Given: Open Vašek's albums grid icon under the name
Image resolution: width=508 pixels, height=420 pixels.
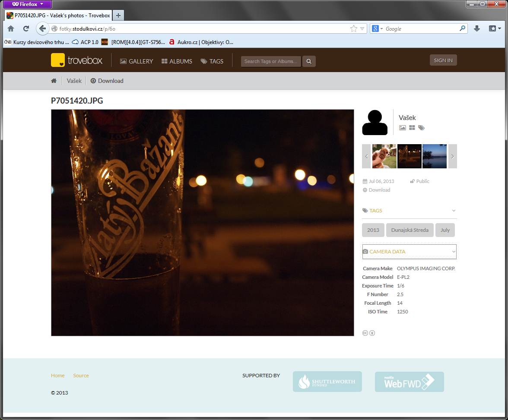Looking at the screenshot, I should pyautogui.click(x=412, y=128).
